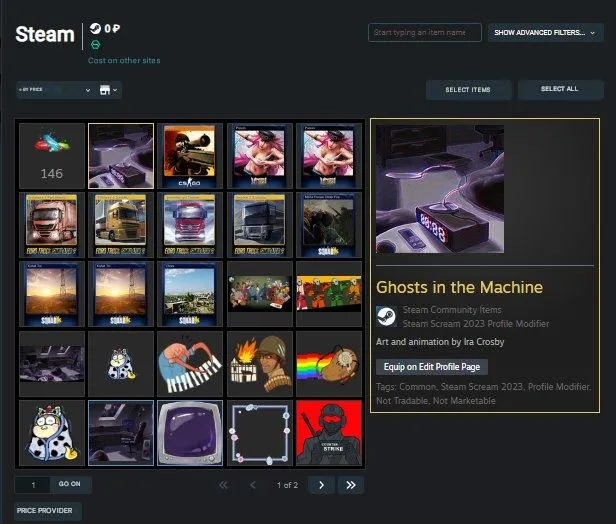
Task: Click the Steam logo balance icon
Action: tap(95, 28)
